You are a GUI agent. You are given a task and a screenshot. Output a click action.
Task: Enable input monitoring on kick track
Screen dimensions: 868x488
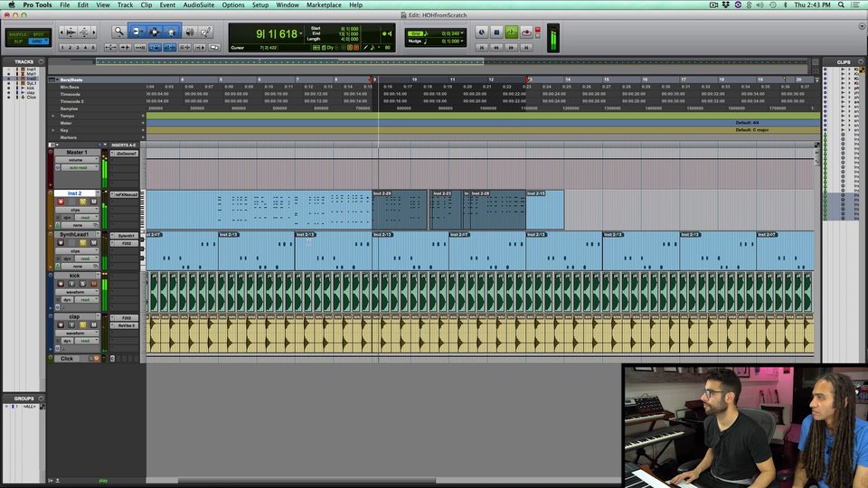coord(71,283)
